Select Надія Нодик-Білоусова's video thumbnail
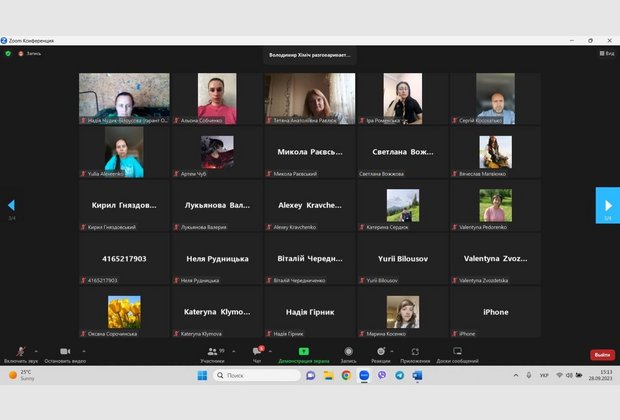This screenshot has height=420, width=620. click(x=124, y=98)
